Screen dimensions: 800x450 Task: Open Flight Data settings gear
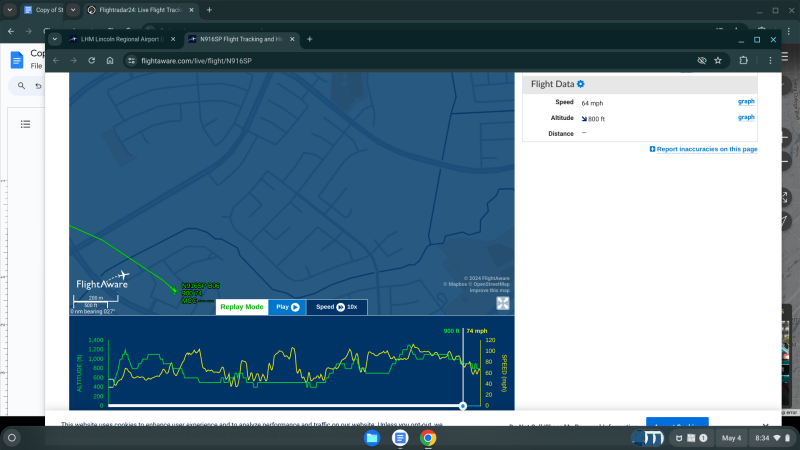(581, 84)
